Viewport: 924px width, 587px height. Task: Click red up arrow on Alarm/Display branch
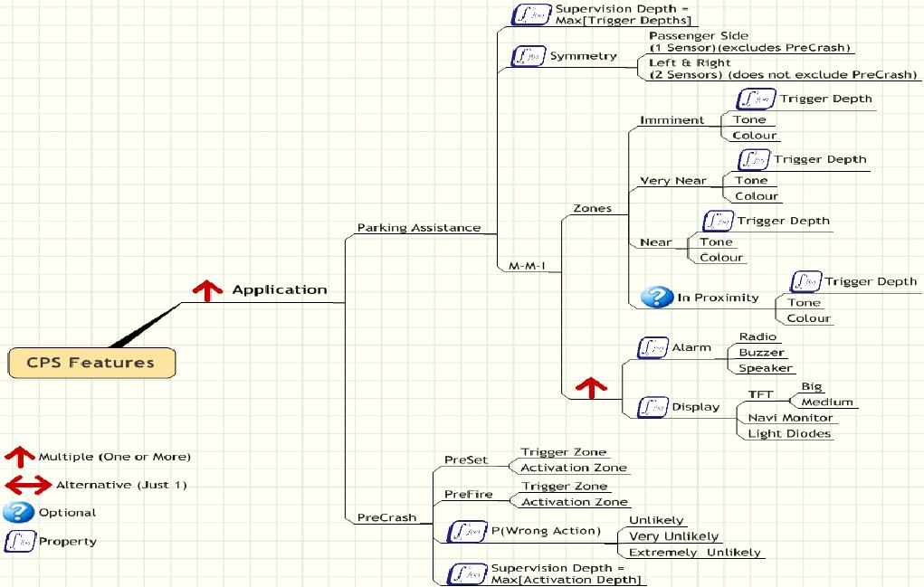pos(591,388)
